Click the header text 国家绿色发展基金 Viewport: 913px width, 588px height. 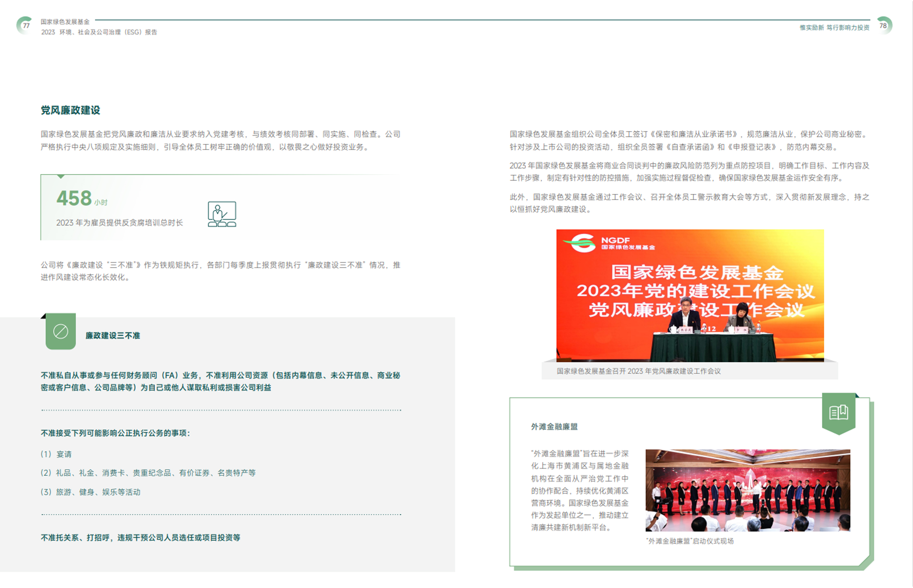65,22
